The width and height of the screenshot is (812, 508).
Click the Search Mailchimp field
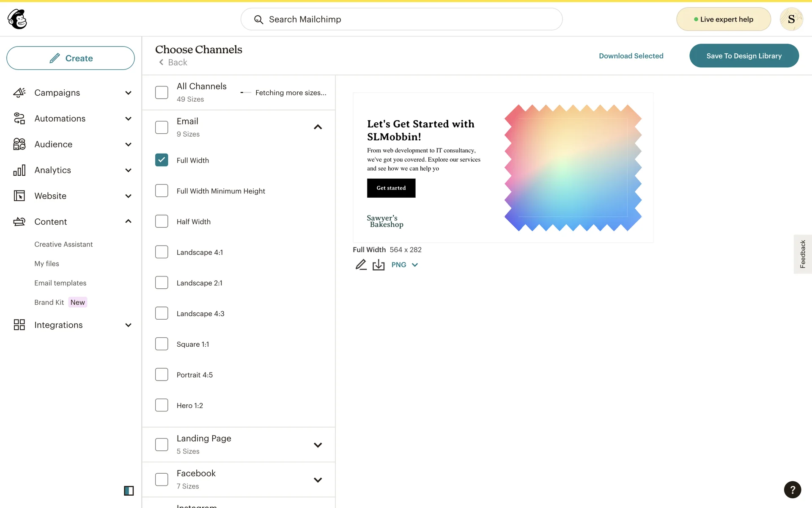401,19
